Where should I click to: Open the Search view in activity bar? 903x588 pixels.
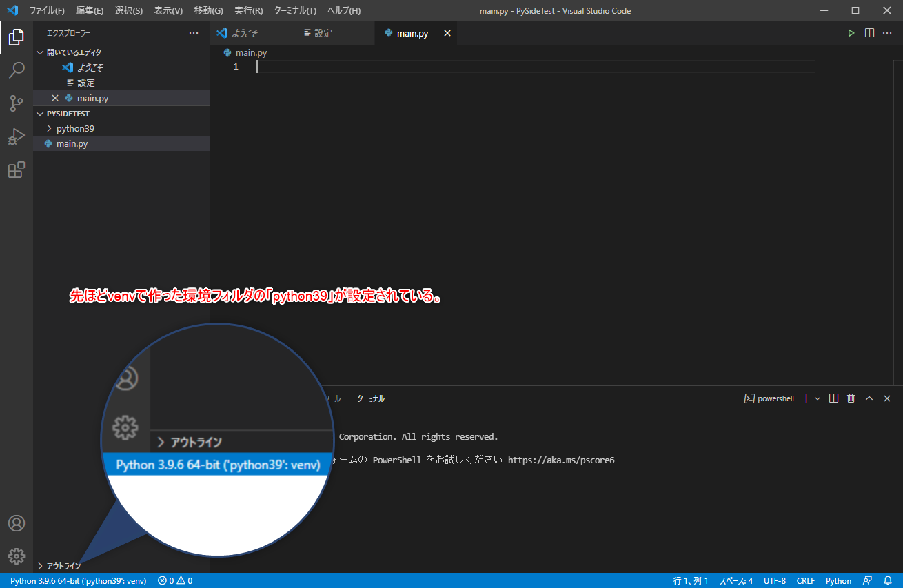[x=17, y=70]
